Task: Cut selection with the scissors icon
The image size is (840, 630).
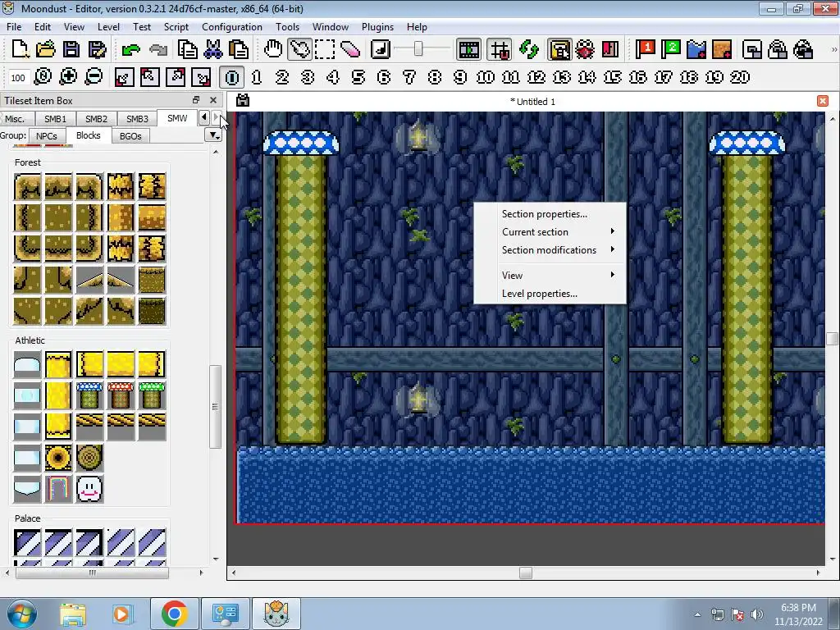Action: point(212,49)
